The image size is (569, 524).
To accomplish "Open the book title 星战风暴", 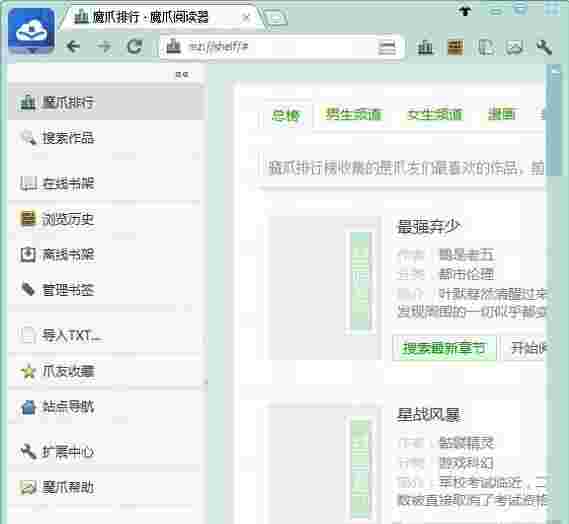I will [x=429, y=415].
